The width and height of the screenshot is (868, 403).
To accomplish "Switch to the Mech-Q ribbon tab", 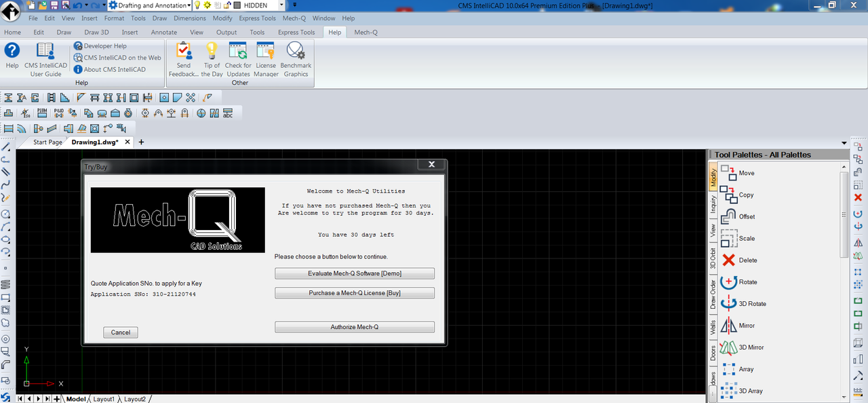I will pos(366,32).
